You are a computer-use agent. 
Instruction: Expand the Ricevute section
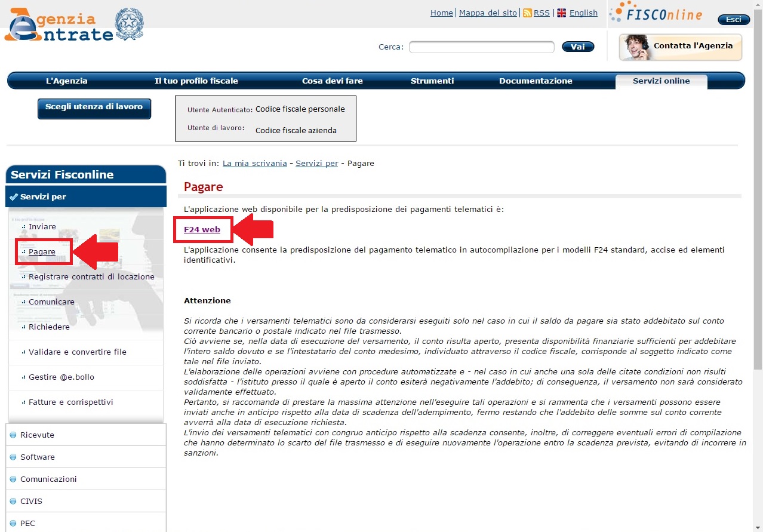tap(86, 435)
